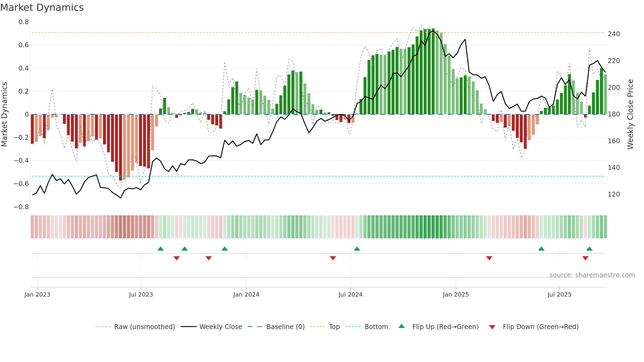The image size is (644, 362).
Task: Click the Jul 2025 x-axis label
Action: 559,294
